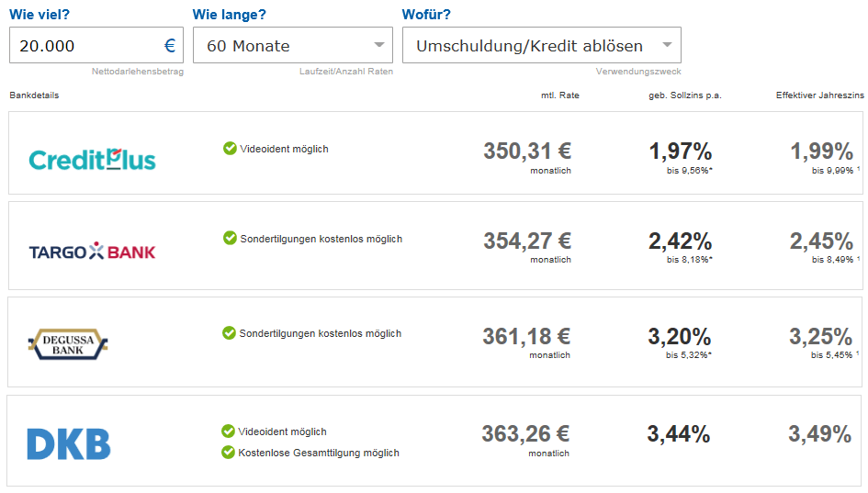Click the CreditPlus bank logo
This screenshot has height=493, width=868.
tap(92, 160)
